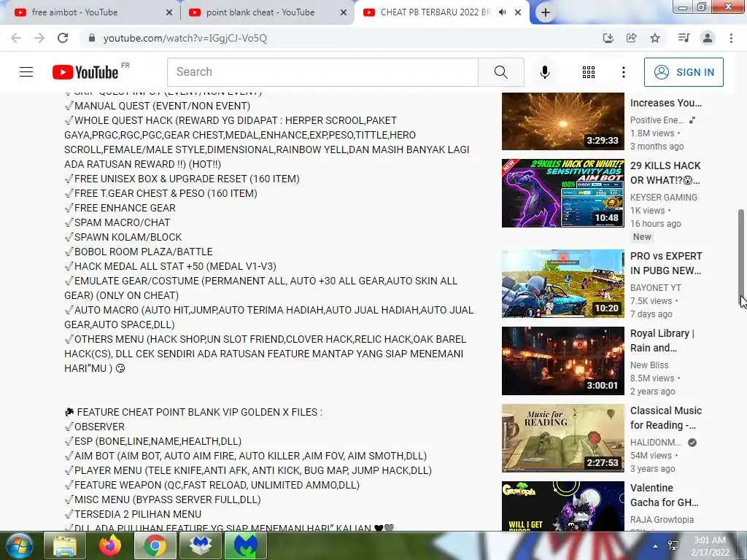Visit the HALIDONM channel name
This screenshot has width=747, height=560.
pos(656,442)
